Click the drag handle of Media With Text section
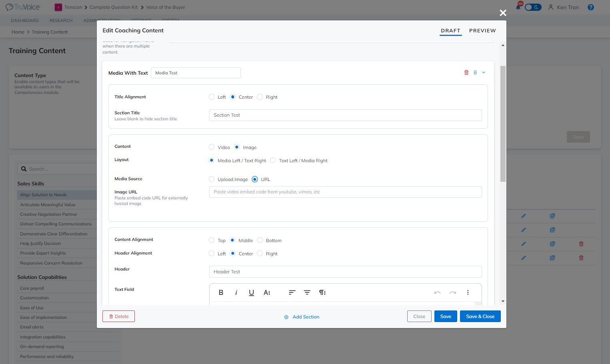The height and width of the screenshot is (364, 610). [475, 73]
